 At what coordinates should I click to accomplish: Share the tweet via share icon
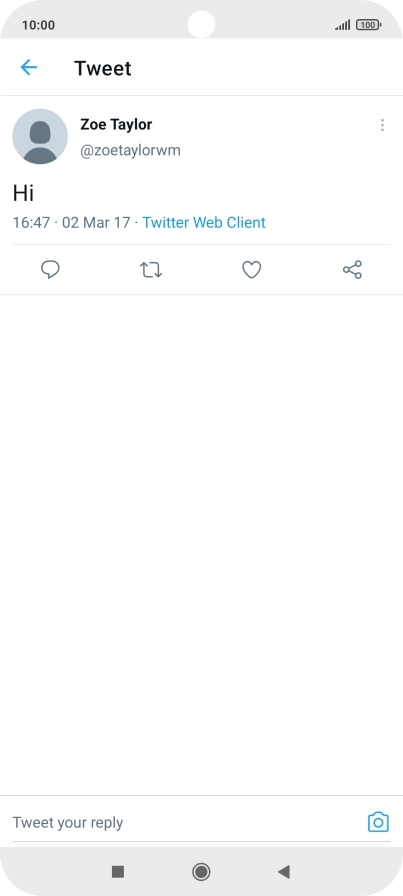click(352, 270)
